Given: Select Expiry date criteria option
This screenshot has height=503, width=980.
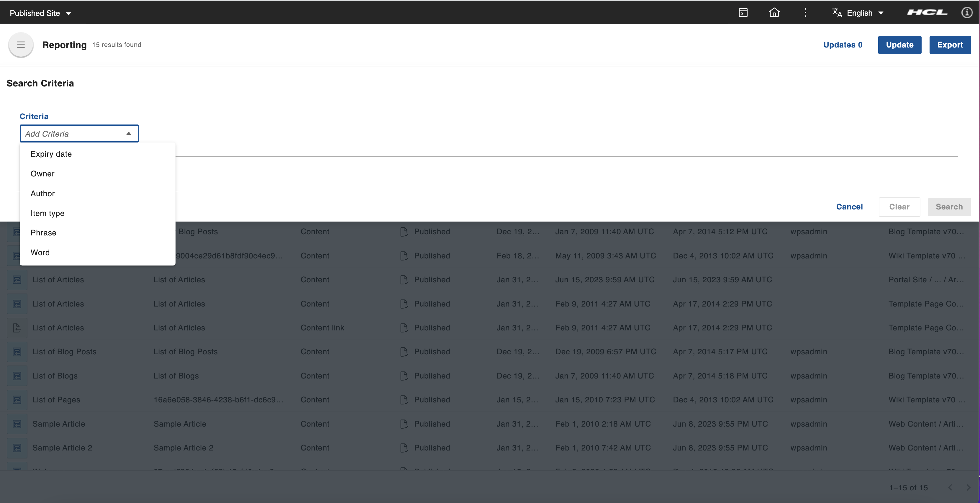Looking at the screenshot, I should (x=51, y=154).
